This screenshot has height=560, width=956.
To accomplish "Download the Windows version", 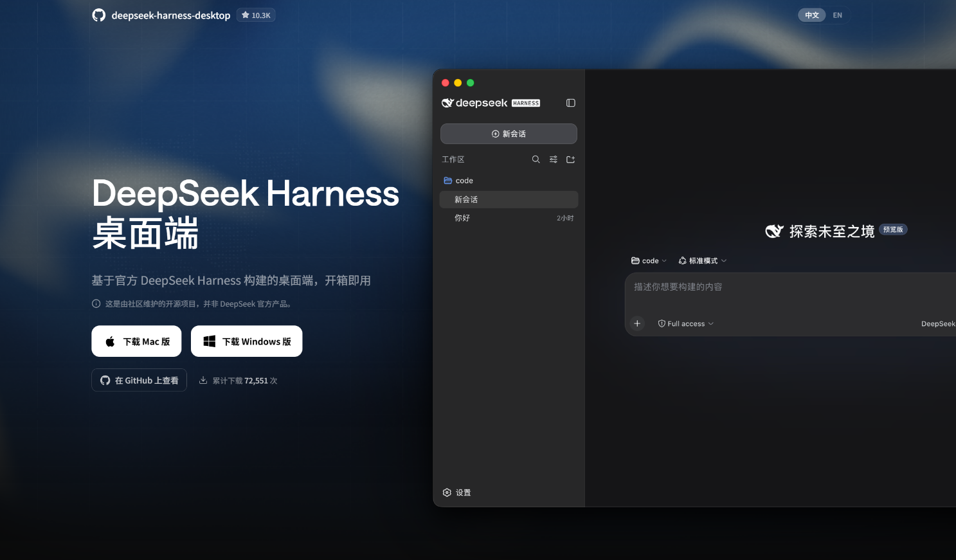I will pos(246,341).
